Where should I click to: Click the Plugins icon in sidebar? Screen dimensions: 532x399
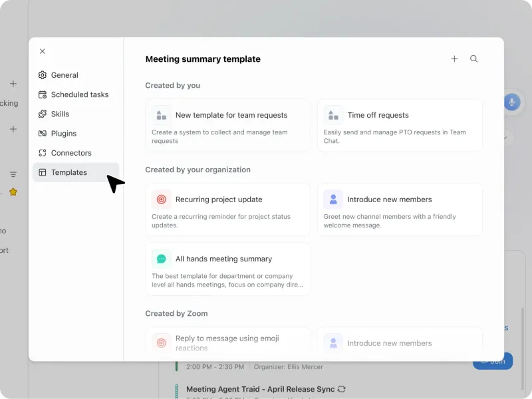(43, 134)
